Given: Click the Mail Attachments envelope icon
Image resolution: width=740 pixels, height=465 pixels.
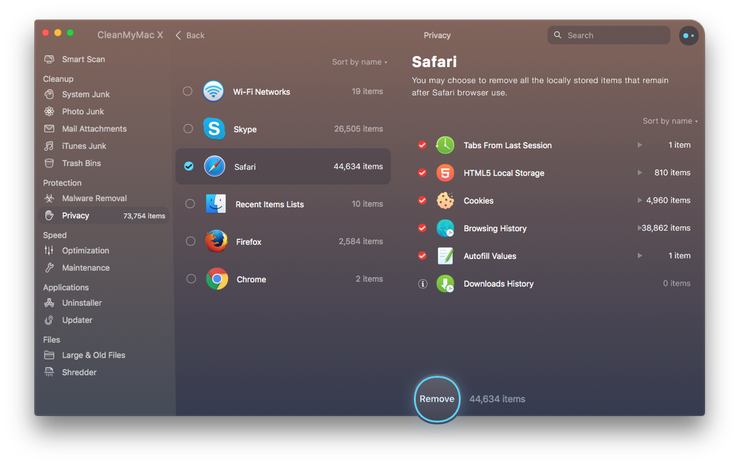Looking at the screenshot, I should click(x=49, y=128).
